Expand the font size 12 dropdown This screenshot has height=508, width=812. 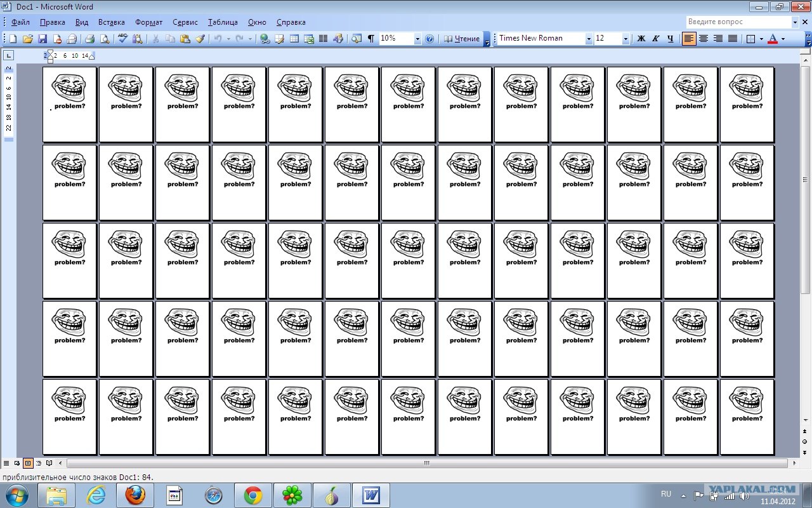point(625,39)
